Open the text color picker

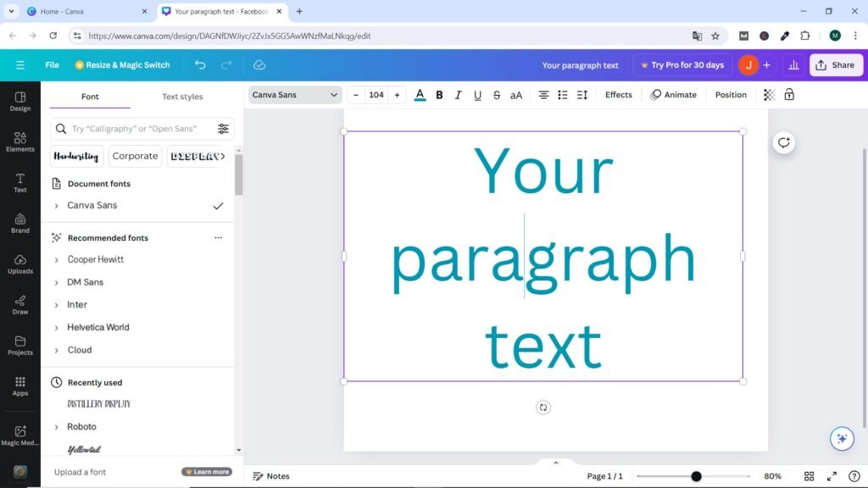point(420,95)
